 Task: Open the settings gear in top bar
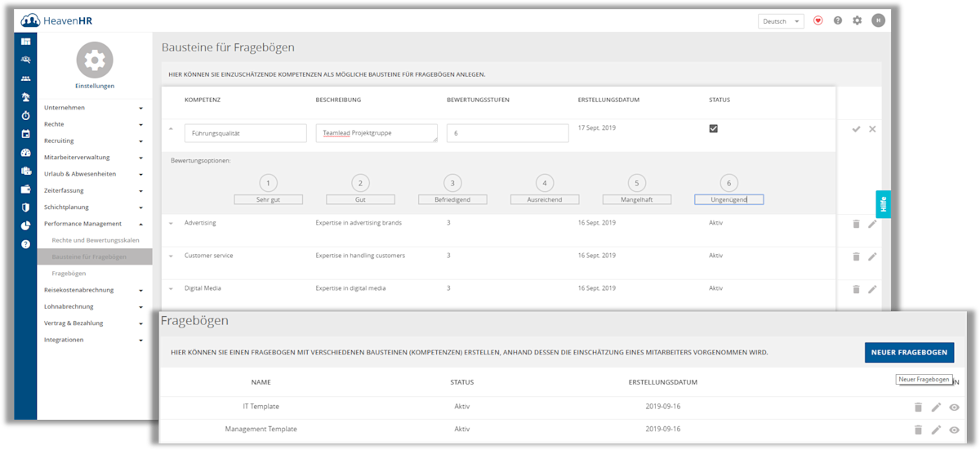tap(857, 20)
